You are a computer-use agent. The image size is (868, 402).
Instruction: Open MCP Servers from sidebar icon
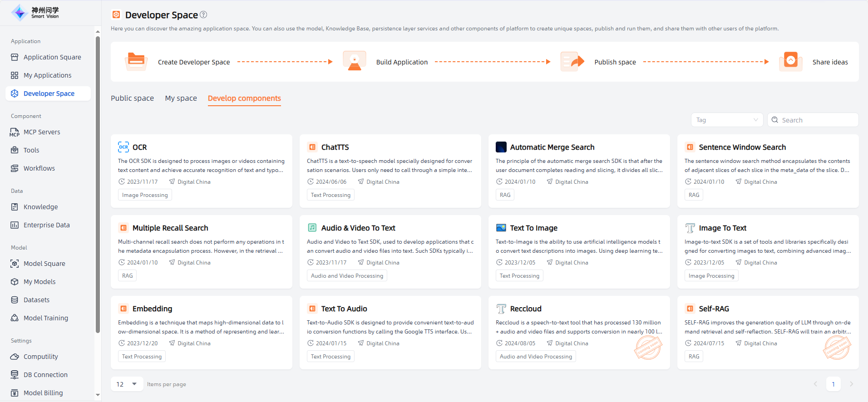[x=15, y=132]
